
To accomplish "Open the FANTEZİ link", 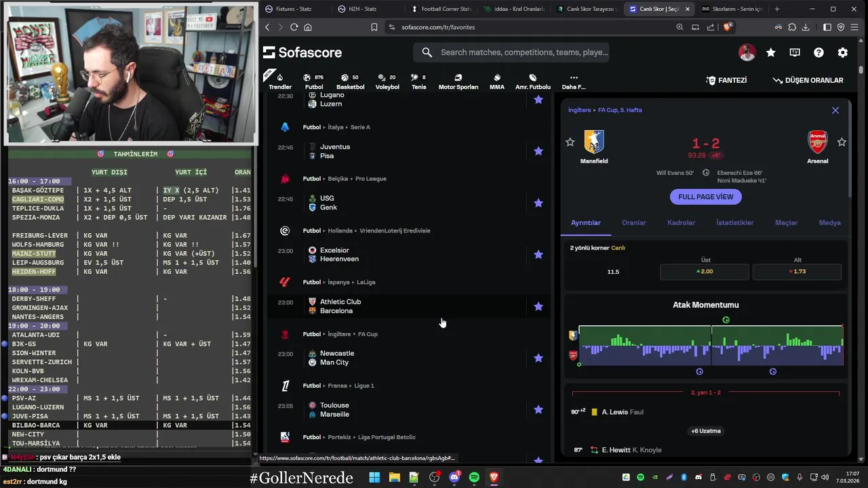I will coord(726,80).
